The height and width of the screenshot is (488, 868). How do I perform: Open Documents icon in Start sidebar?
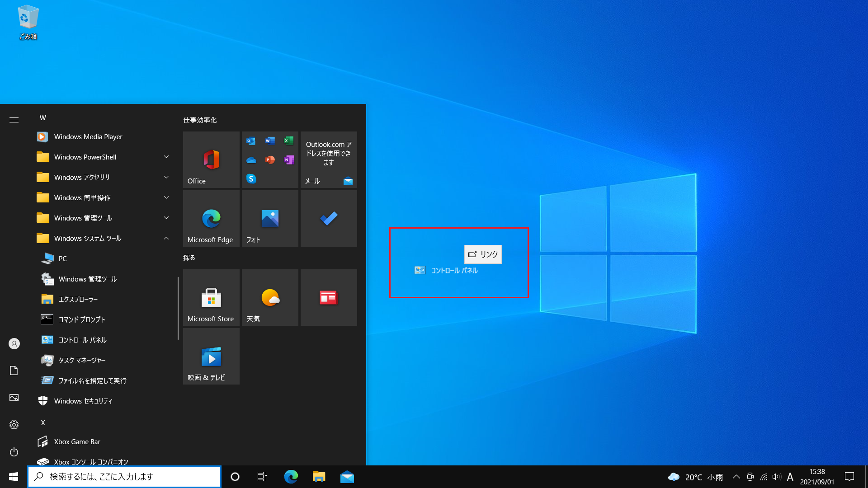point(14,371)
